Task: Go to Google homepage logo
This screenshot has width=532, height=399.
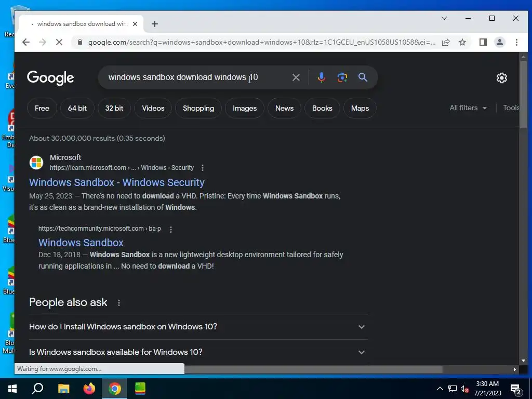Action: tap(50, 78)
